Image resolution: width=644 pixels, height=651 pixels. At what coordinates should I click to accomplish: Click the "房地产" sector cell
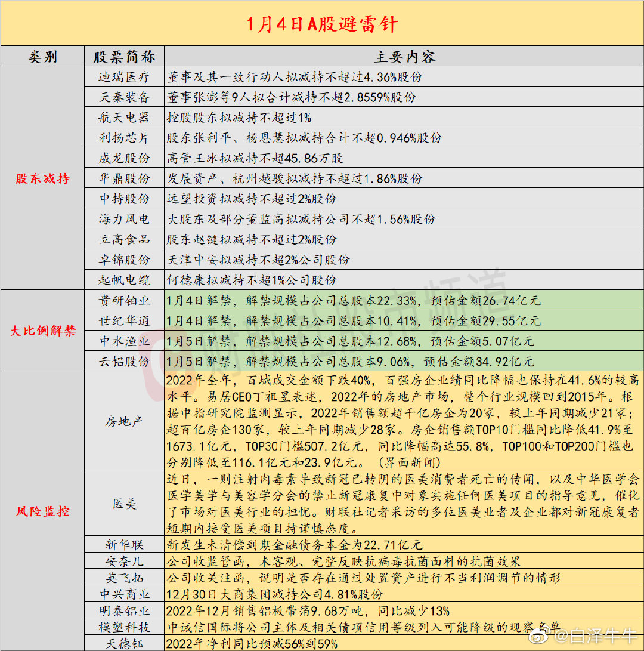click(124, 421)
